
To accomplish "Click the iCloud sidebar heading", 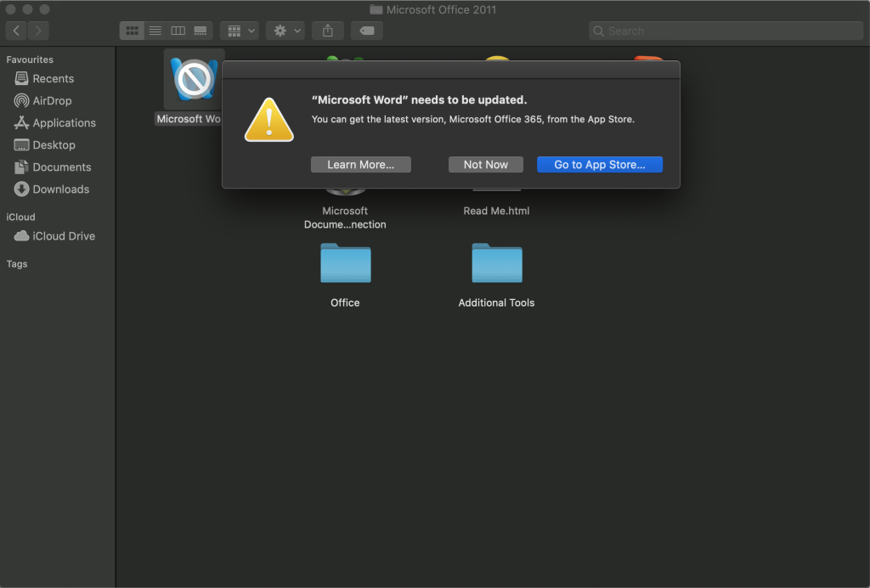I will click(x=20, y=218).
